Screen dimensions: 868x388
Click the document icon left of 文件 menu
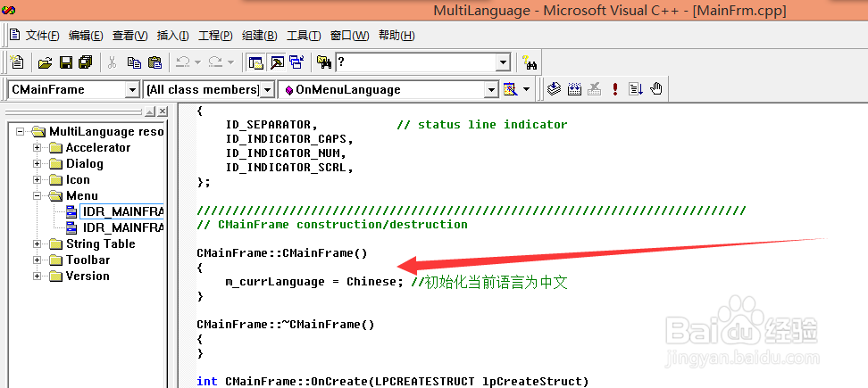point(15,35)
